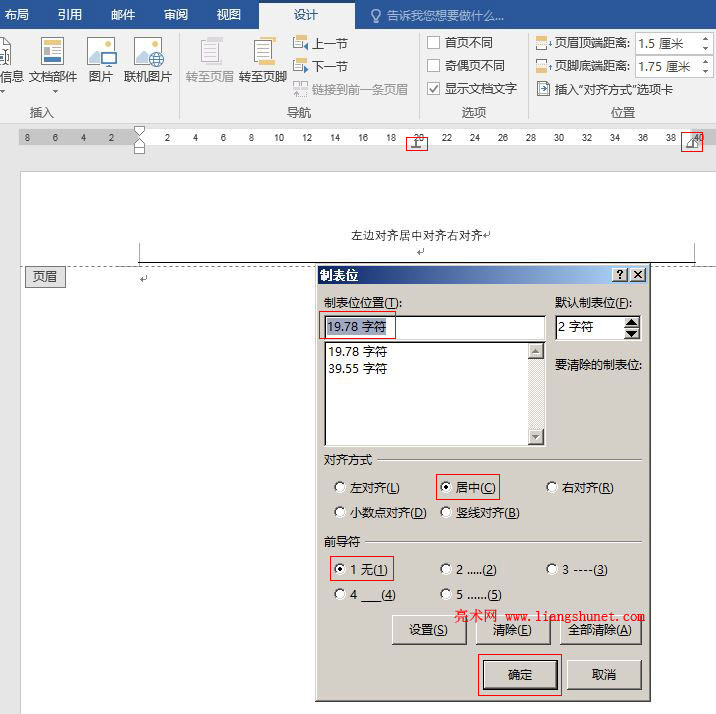The width and height of the screenshot is (716, 714).
Task: Select 竖线对齐(B) alignment radio
Action: coord(446,512)
